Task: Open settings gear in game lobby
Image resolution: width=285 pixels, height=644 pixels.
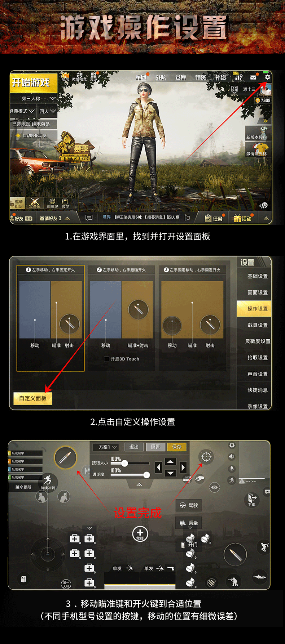Action: 267,77
